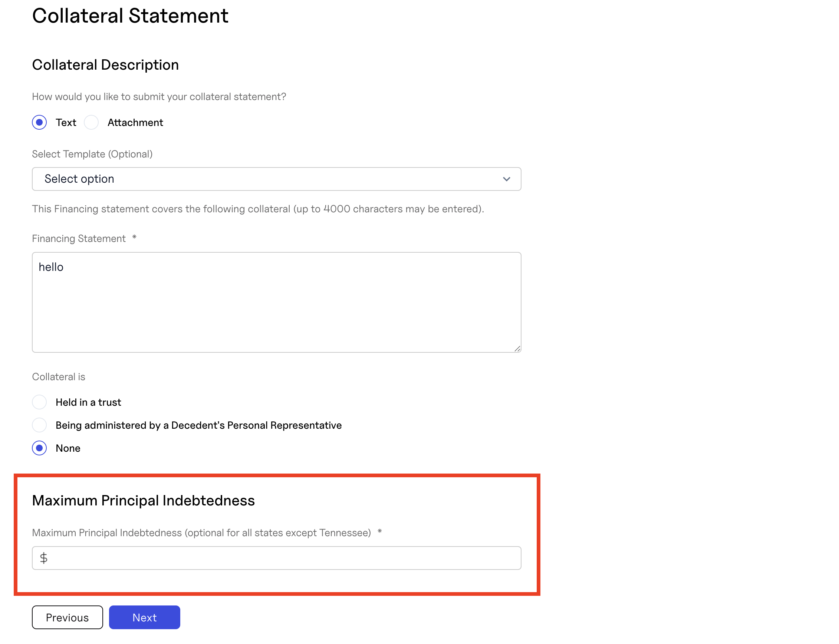Open the Select option template dropdown
The image size is (839, 644).
276,179
